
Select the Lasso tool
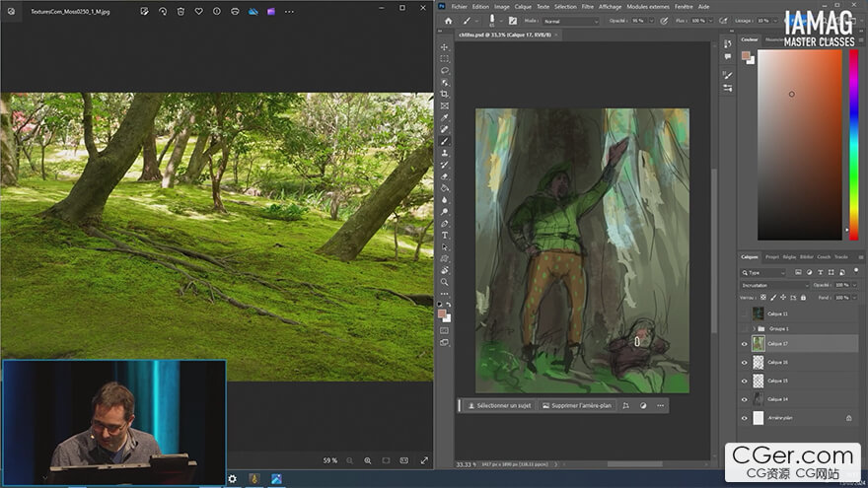tap(445, 71)
